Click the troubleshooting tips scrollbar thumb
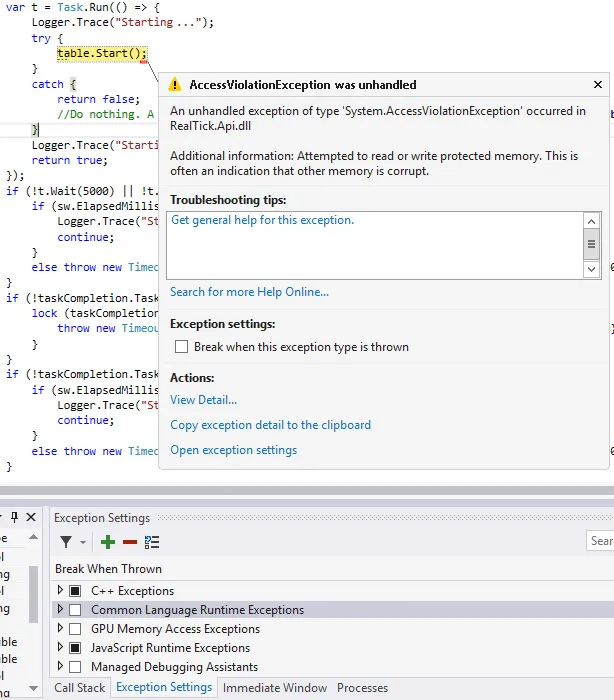This screenshot has height=700, width=614. [x=591, y=244]
